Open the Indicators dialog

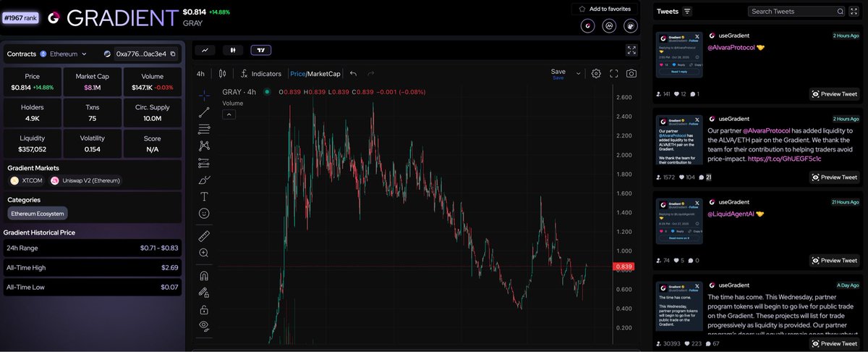pyautogui.click(x=261, y=73)
